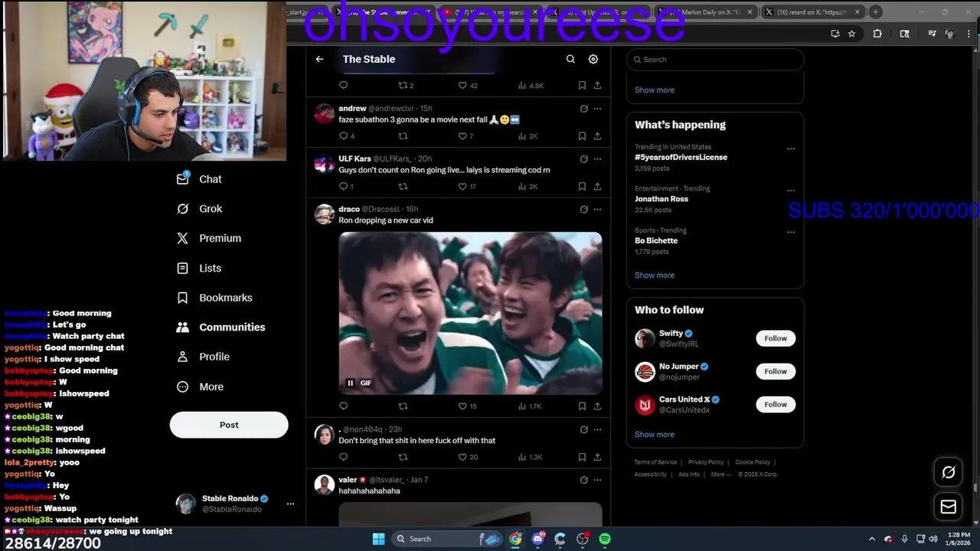Repost draco's new car vid post

[x=403, y=406]
